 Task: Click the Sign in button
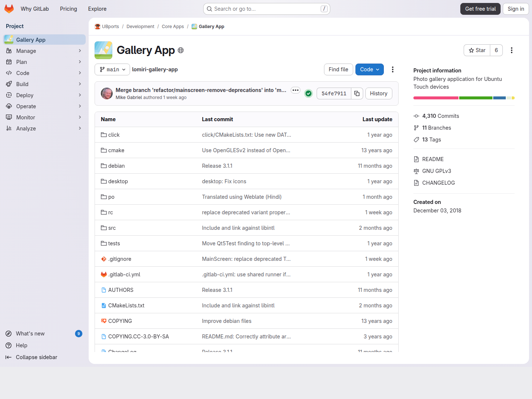516,9
